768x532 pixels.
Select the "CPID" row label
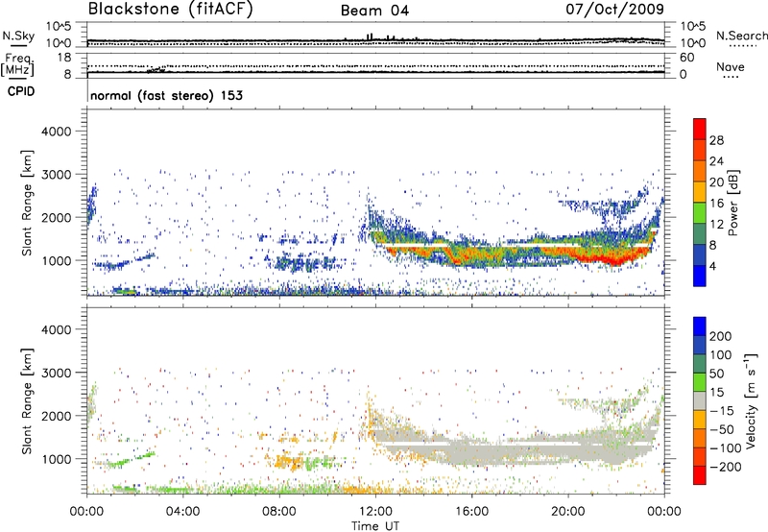click(21, 91)
